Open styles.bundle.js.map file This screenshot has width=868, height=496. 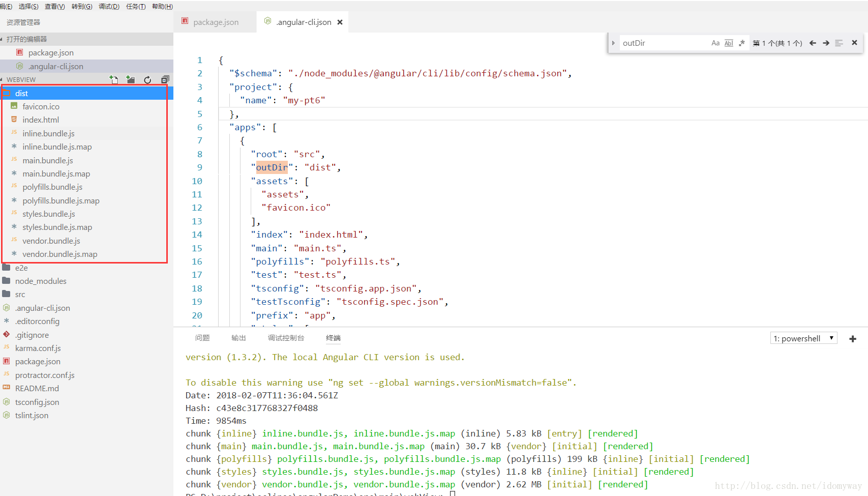(86, 227)
